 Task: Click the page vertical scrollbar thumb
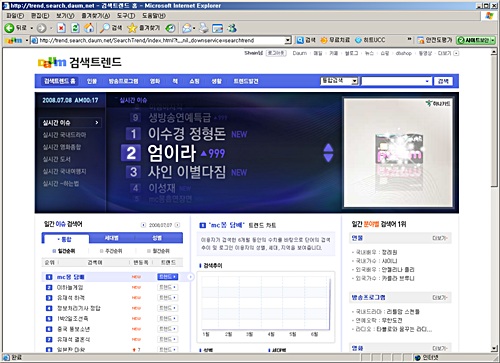[x=494, y=121]
